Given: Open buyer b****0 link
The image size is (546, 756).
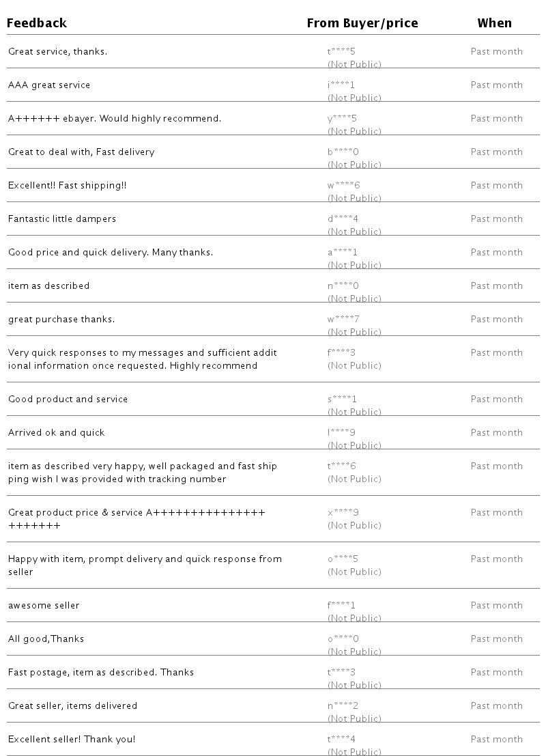Looking at the screenshot, I should pyautogui.click(x=343, y=152).
